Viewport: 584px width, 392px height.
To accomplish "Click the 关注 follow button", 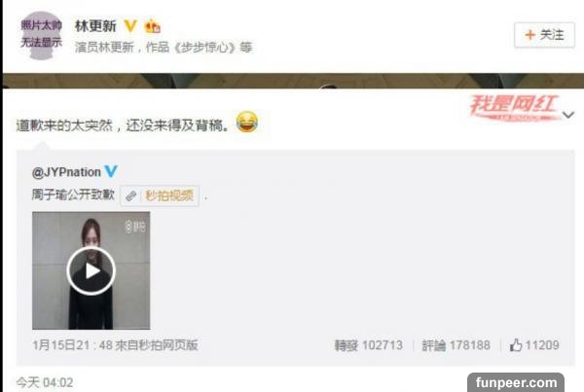I will coord(544,35).
